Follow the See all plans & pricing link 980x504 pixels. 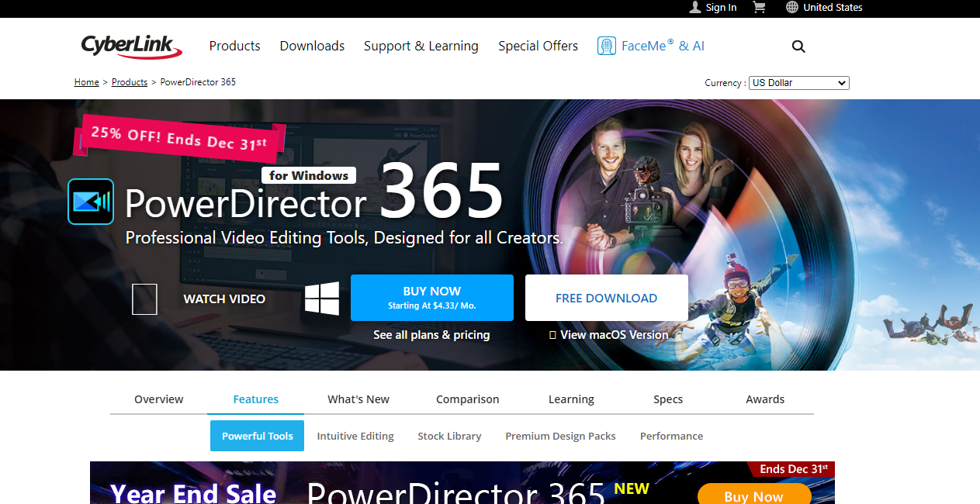[x=431, y=335]
